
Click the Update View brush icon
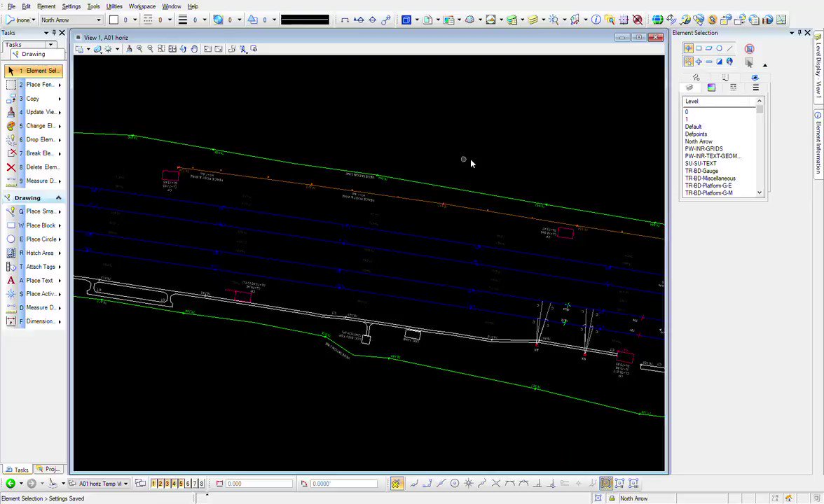(x=129, y=49)
